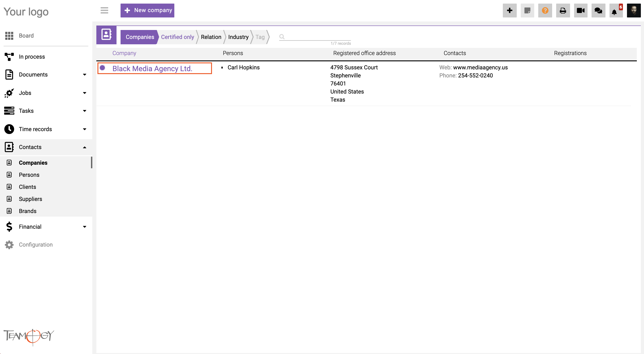The height and width of the screenshot is (354, 644).
Task: Click the Configuration gear icon
Action: (9, 245)
